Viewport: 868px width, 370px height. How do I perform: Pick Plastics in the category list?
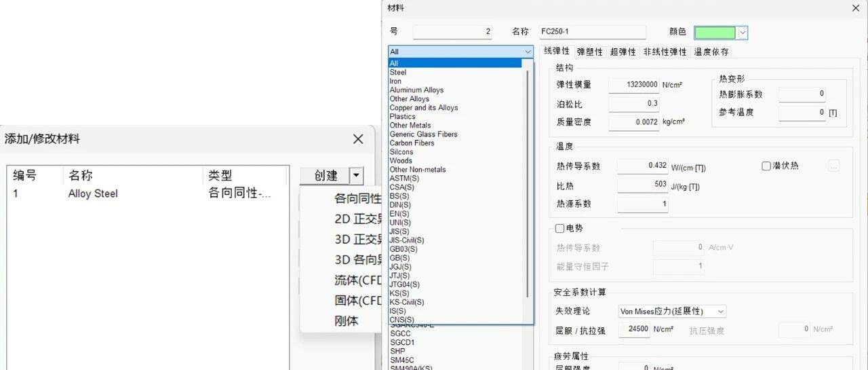tap(403, 116)
